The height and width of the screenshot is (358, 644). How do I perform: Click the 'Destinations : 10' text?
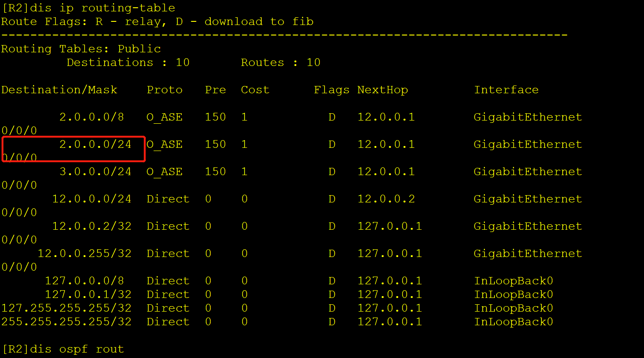tap(128, 62)
